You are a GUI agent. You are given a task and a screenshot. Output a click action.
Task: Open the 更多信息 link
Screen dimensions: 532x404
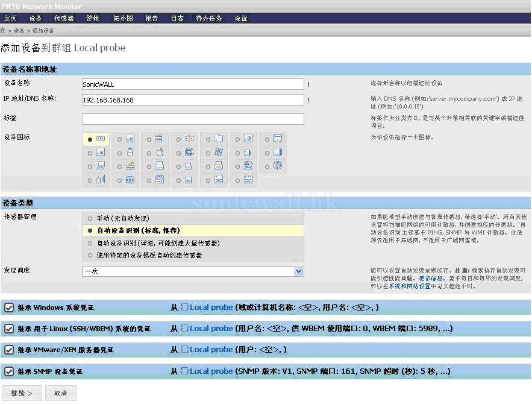point(431,279)
